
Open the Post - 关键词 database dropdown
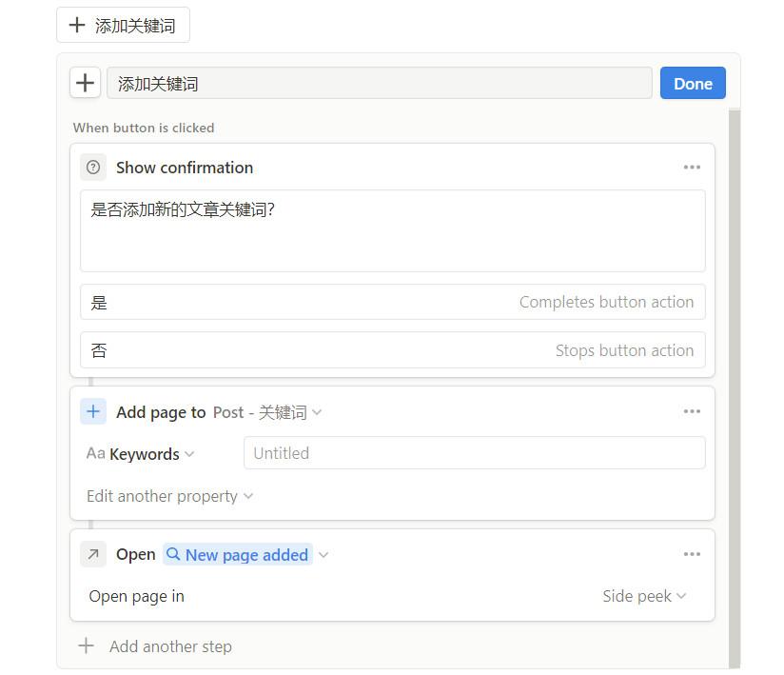318,411
